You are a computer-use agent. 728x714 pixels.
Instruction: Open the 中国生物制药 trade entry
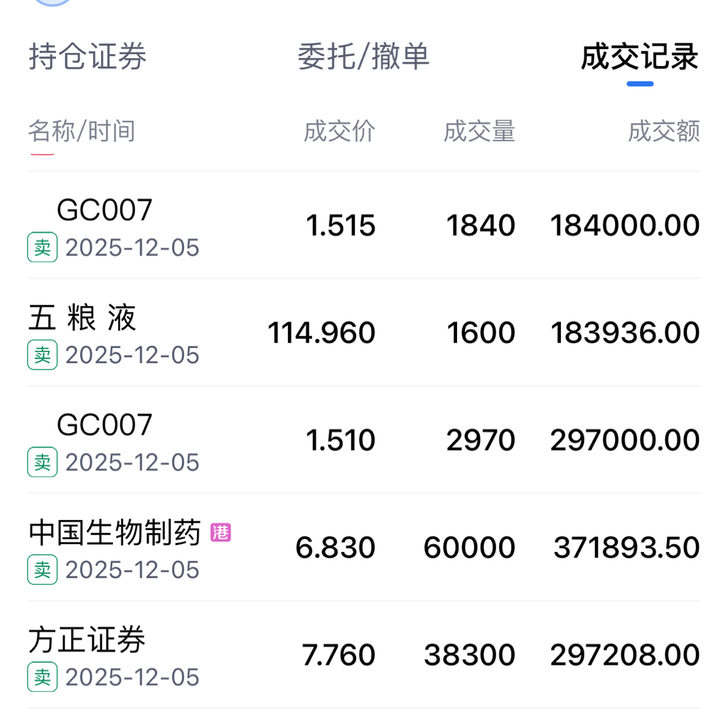point(364,548)
